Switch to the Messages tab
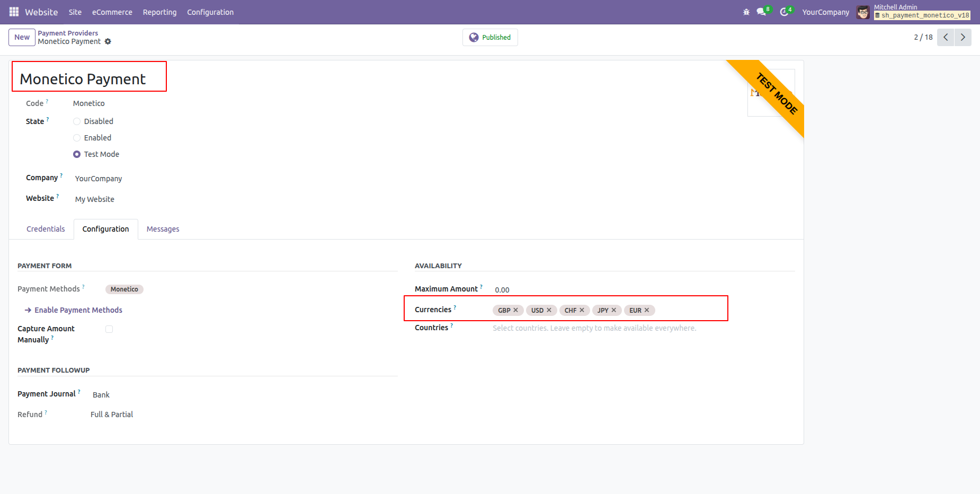This screenshot has width=980, height=494. (x=163, y=229)
